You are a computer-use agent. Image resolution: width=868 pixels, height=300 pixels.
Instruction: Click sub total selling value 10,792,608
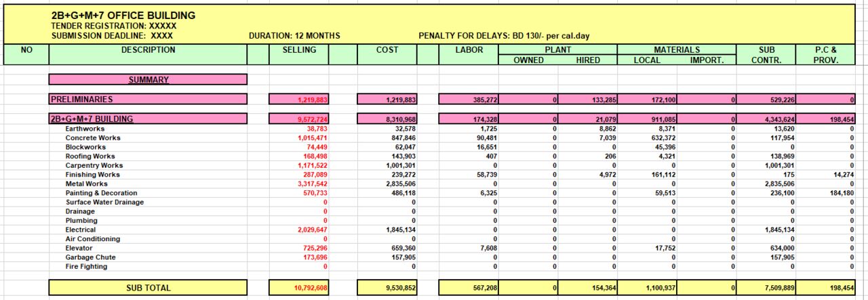299,288
